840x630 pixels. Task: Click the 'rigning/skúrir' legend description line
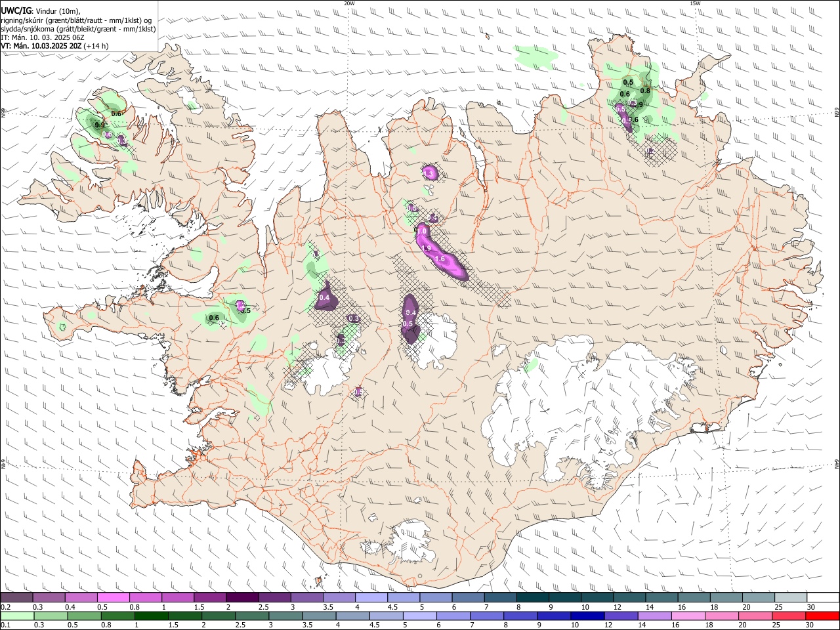(77, 20)
